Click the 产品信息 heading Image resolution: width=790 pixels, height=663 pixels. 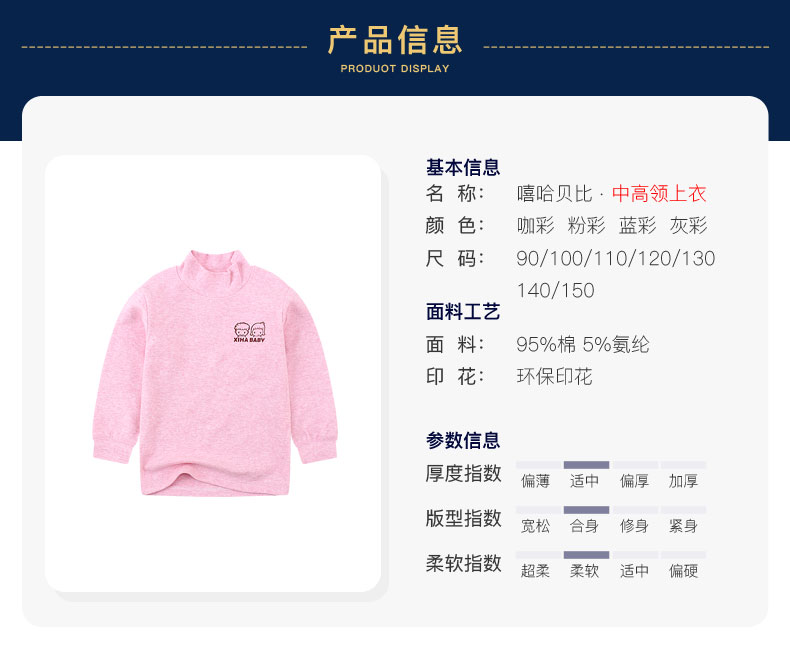[395, 40]
